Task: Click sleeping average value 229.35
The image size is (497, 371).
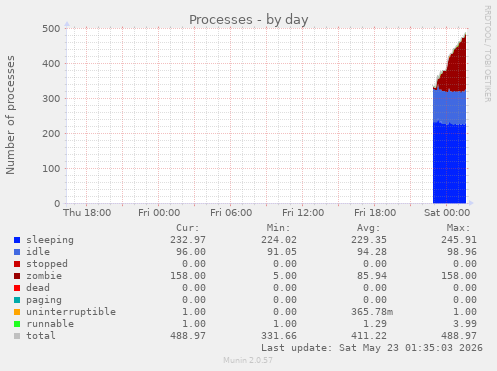Action: click(369, 240)
